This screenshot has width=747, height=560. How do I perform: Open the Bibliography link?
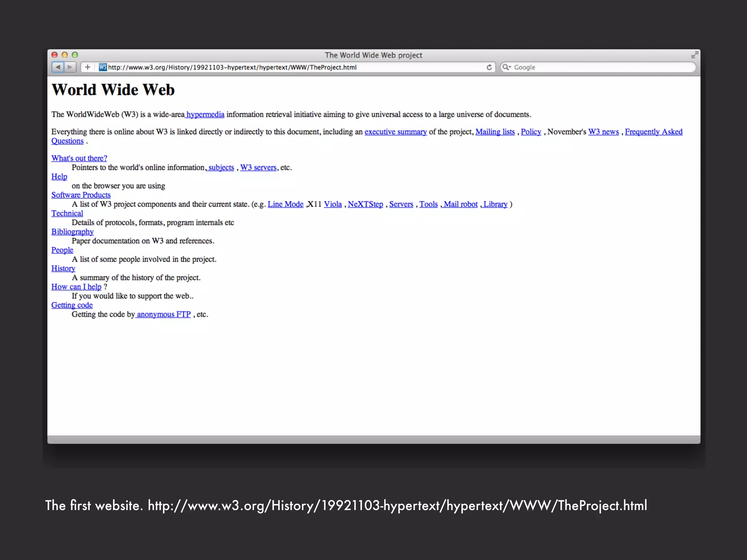tap(72, 232)
